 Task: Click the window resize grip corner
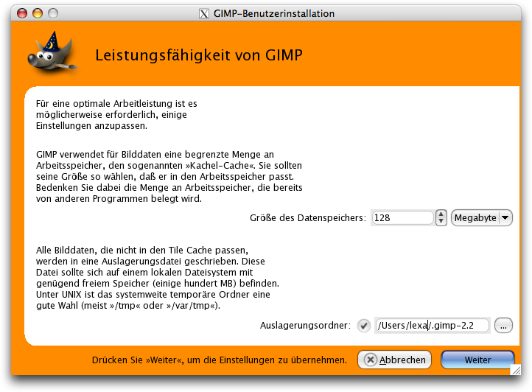[516, 369]
